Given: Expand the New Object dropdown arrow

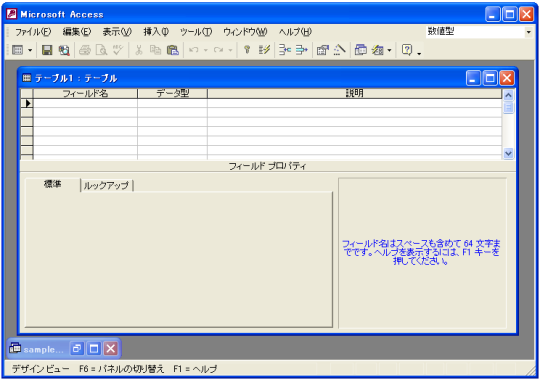Looking at the screenshot, I should [x=390, y=51].
